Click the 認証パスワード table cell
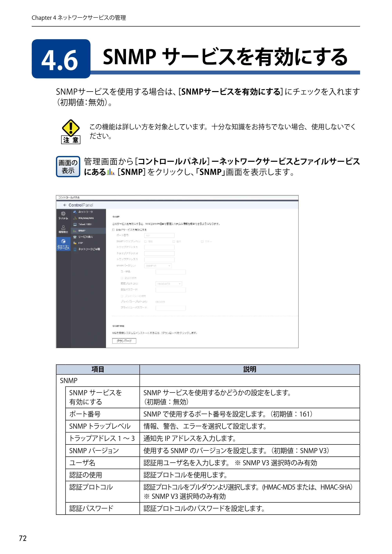392x554 pixels. pos(103,508)
